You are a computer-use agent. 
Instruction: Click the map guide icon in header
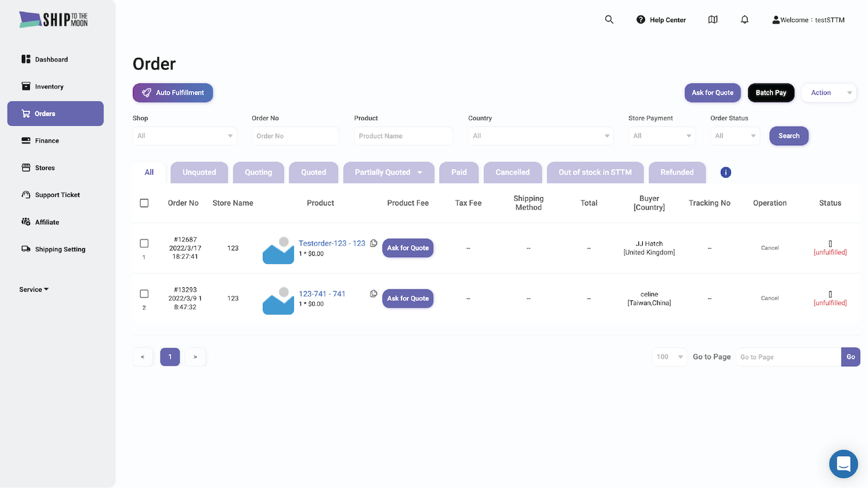(713, 20)
